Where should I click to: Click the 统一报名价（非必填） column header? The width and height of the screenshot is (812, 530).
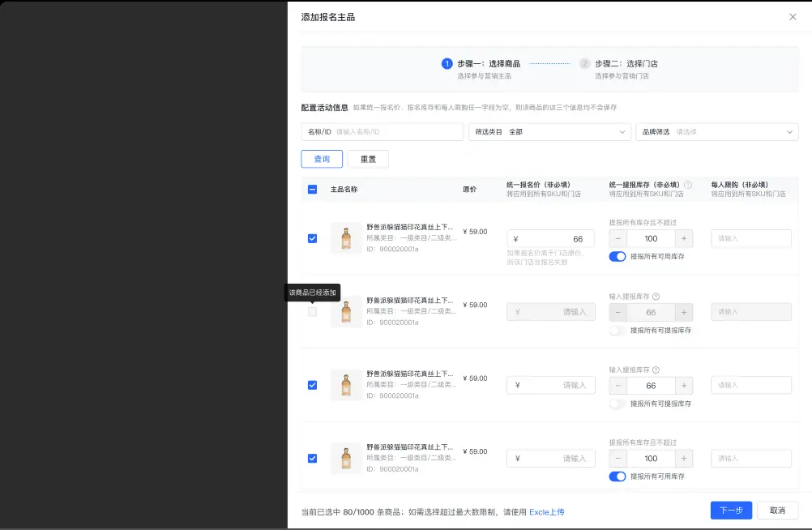(x=538, y=185)
